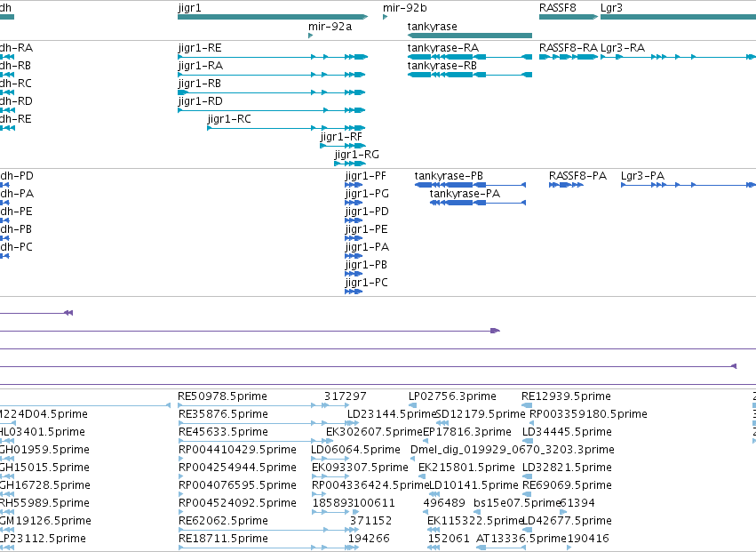Click the jigr1-PF protein label
This screenshot has height=552, width=756.
pyautogui.click(x=365, y=176)
